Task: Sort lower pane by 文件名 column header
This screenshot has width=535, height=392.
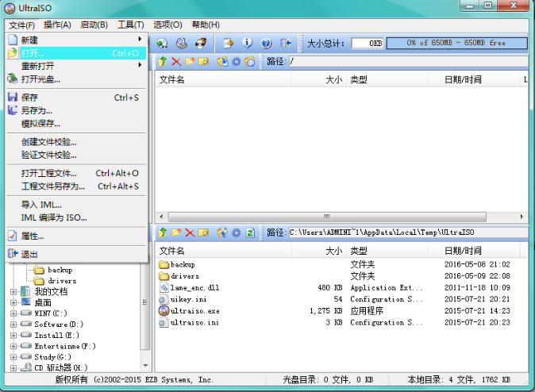Action: [x=224, y=251]
